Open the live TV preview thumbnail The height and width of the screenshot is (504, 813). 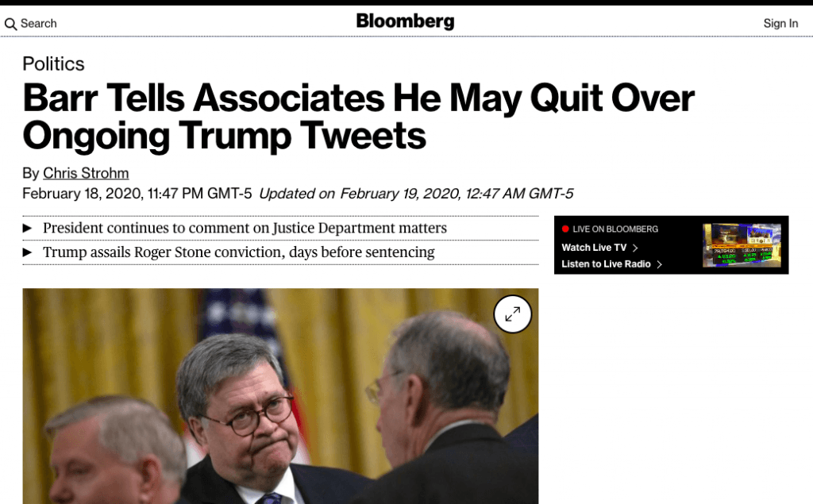point(742,245)
